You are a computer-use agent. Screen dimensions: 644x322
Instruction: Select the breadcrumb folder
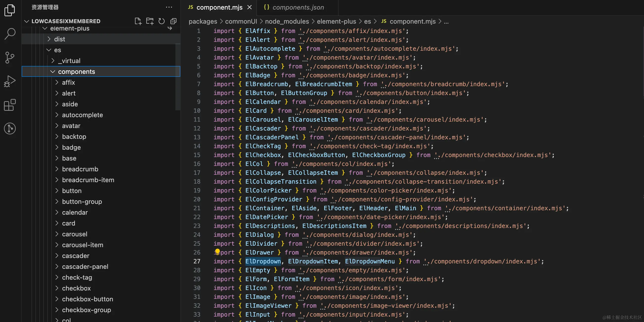coord(101,169)
